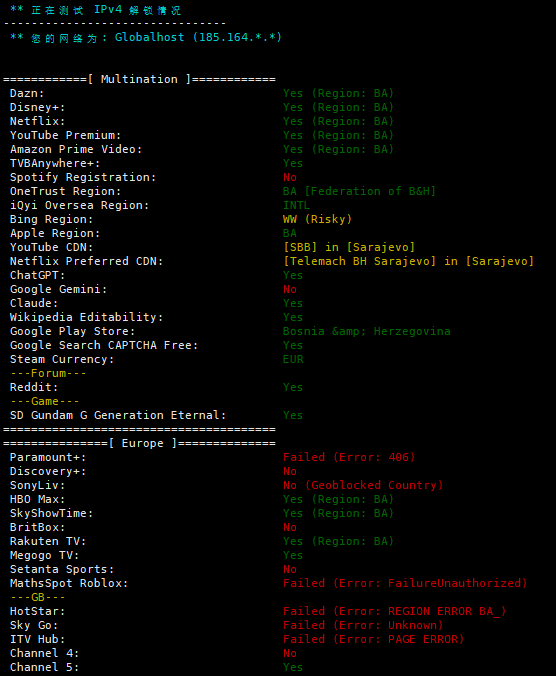Click the Globalhost network name text

point(149,38)
